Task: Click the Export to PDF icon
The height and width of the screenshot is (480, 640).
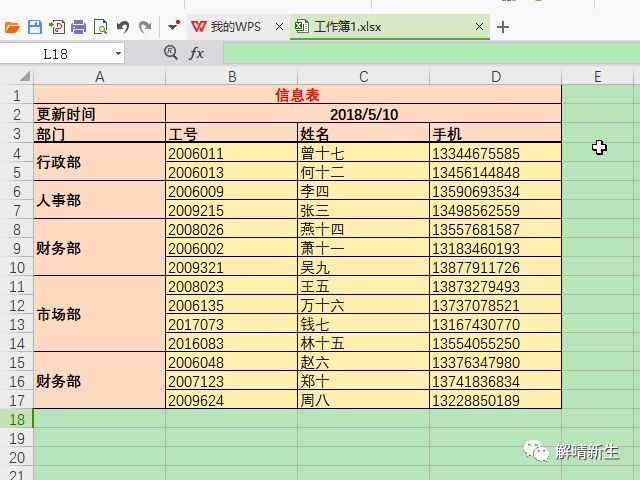Action: [57, 27]
